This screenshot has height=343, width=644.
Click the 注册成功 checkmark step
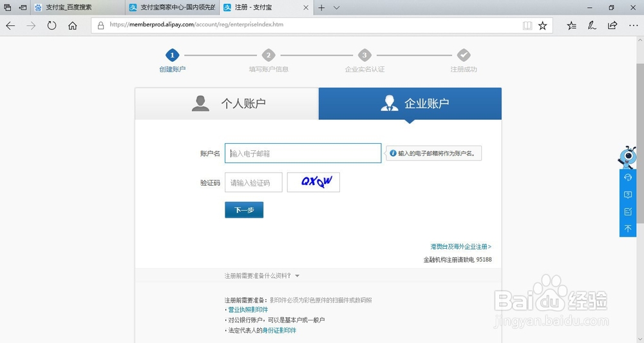(464, 60)
